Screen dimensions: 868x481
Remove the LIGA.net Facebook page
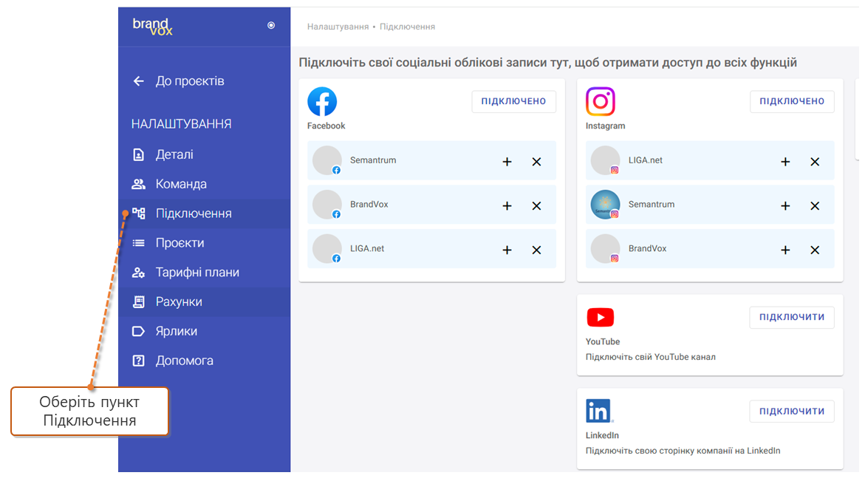(536, 250)
